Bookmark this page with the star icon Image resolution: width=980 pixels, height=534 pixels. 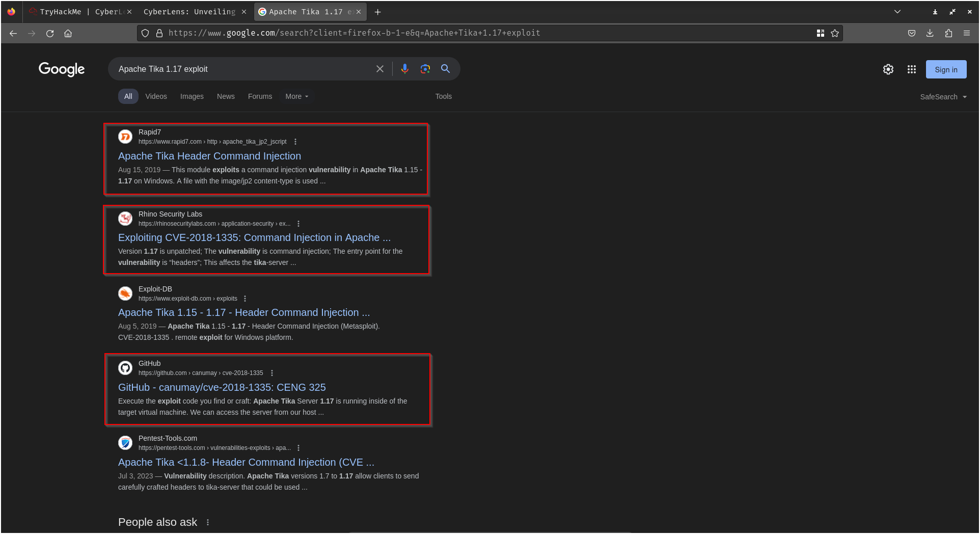834,33
